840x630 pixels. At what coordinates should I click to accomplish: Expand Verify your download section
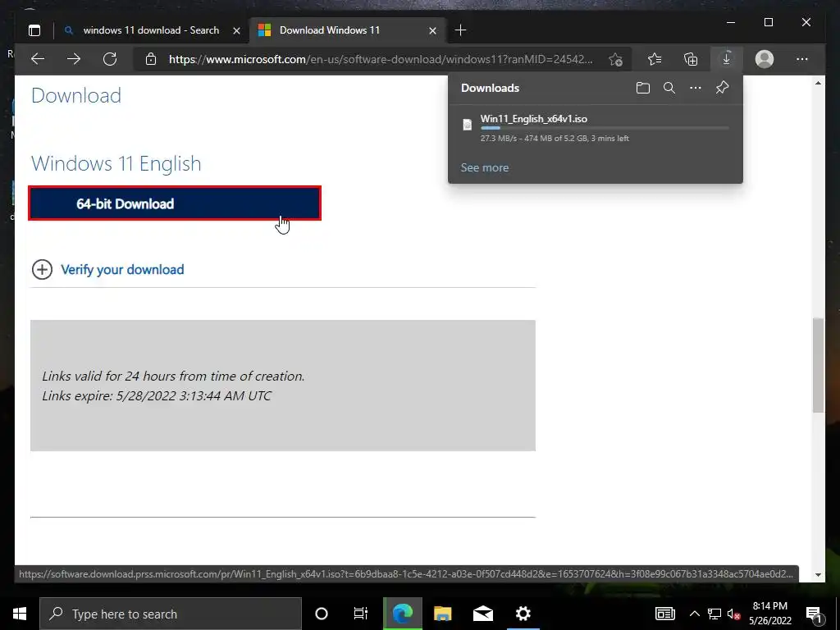[43, 269]
